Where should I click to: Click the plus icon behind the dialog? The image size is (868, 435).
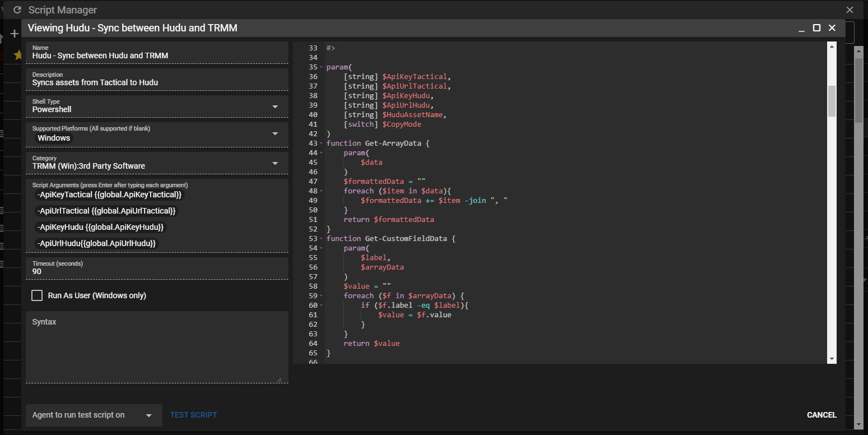coord(15,34)
